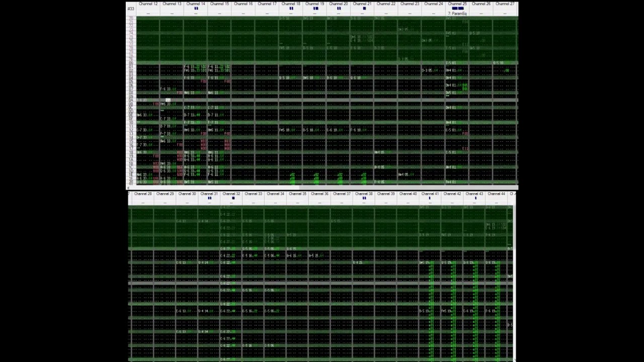Click the upper pattern's horizontal scrollbar
This screenshot has height=362, width=644.
(x=322, y=187)
